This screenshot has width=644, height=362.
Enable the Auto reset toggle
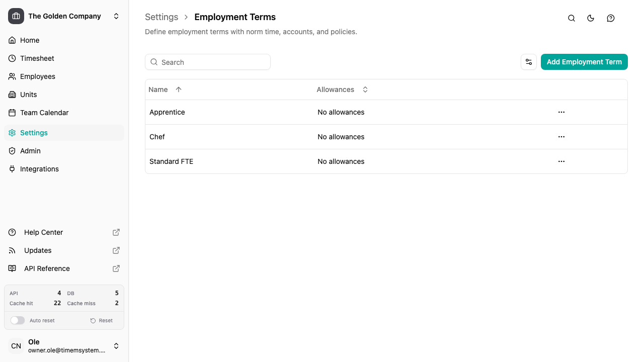[x=18, y=320]
